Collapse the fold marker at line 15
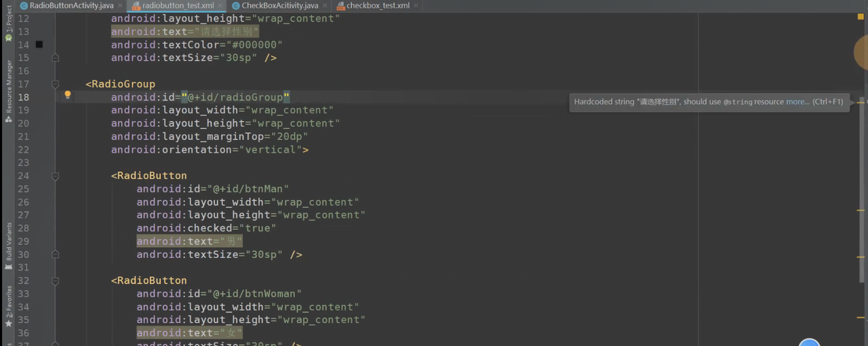 pyautogui.click(x=56, y=58)
